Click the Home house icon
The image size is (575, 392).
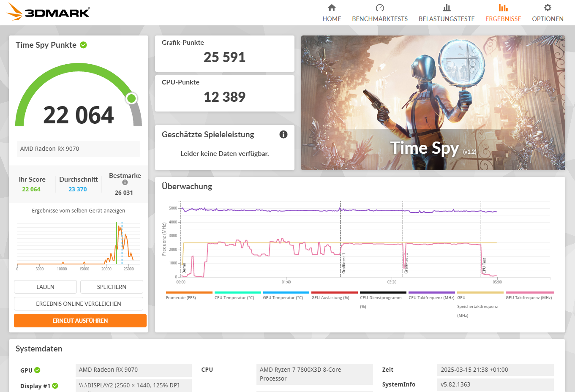pos(332,8)
